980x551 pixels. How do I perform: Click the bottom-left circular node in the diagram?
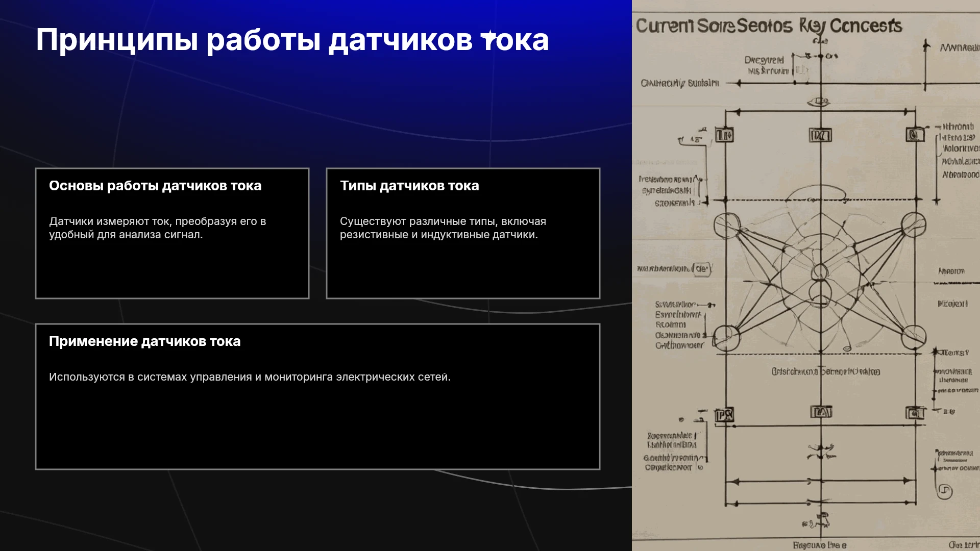(726, 337)
